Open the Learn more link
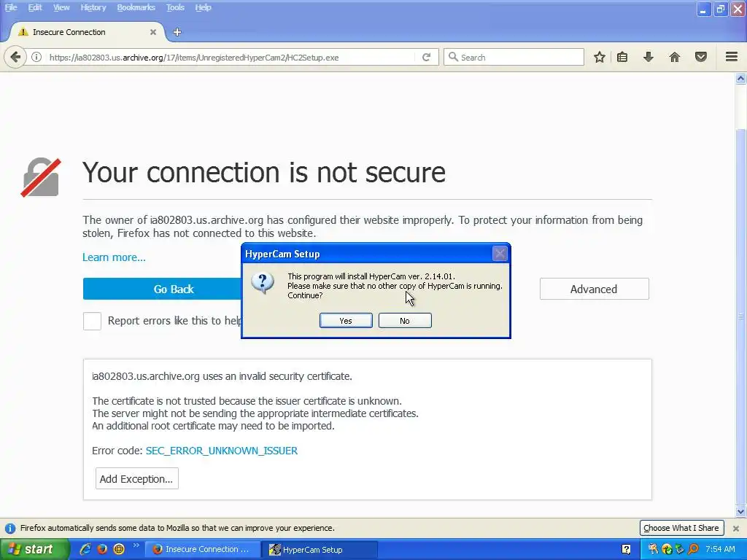This screenshot has height=560, width=747. [x=114, y=257]
